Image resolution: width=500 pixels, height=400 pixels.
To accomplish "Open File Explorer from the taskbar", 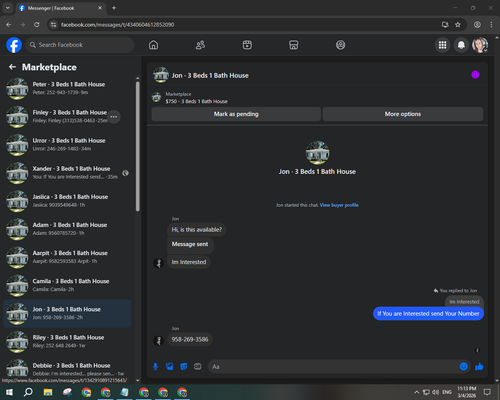I will [48, 392].
